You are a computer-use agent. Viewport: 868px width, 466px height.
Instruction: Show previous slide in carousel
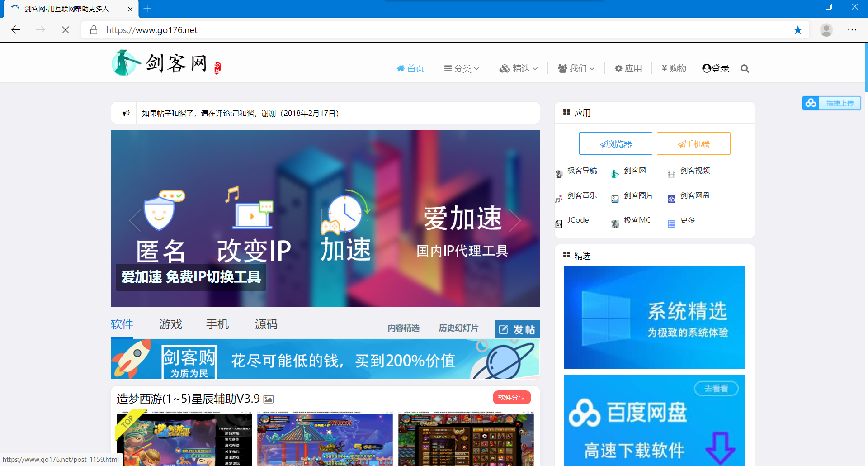pos(135,220)
